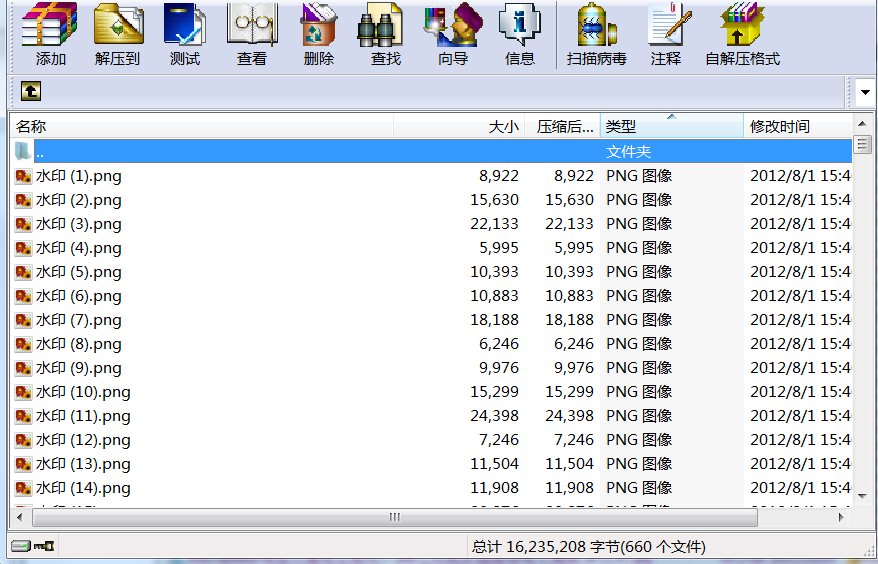Screen dimensions: 878x564
Task: Go up one folder level arrow
Action: click(x=31, y=91)
